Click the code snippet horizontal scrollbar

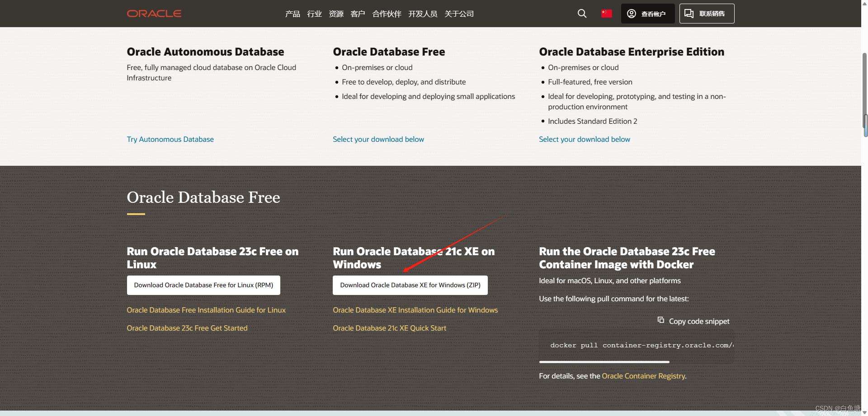coord(604,362)
